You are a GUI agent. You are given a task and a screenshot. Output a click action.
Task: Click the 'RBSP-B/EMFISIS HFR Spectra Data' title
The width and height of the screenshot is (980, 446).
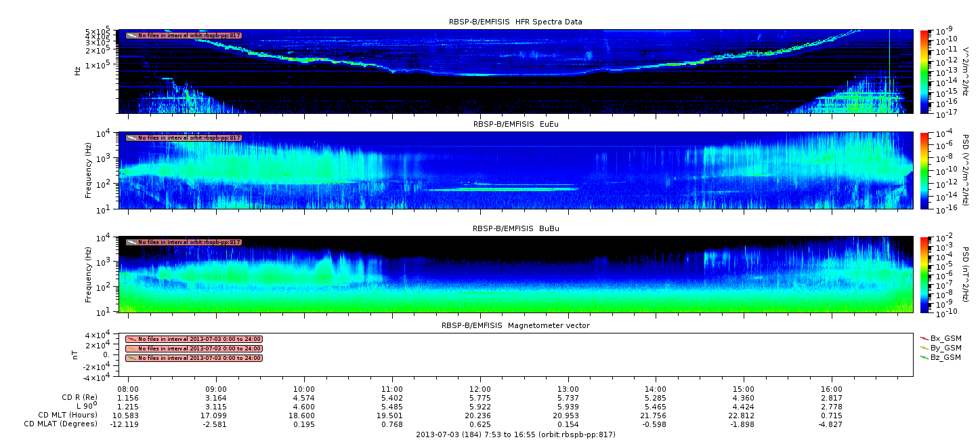[x=515, y=22]
